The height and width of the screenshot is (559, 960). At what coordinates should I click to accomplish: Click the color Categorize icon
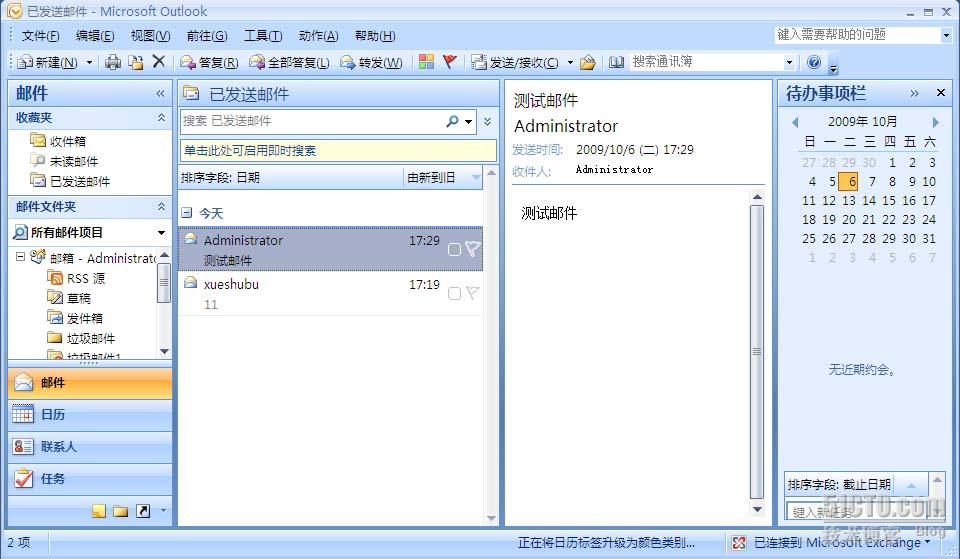(427, 62)
